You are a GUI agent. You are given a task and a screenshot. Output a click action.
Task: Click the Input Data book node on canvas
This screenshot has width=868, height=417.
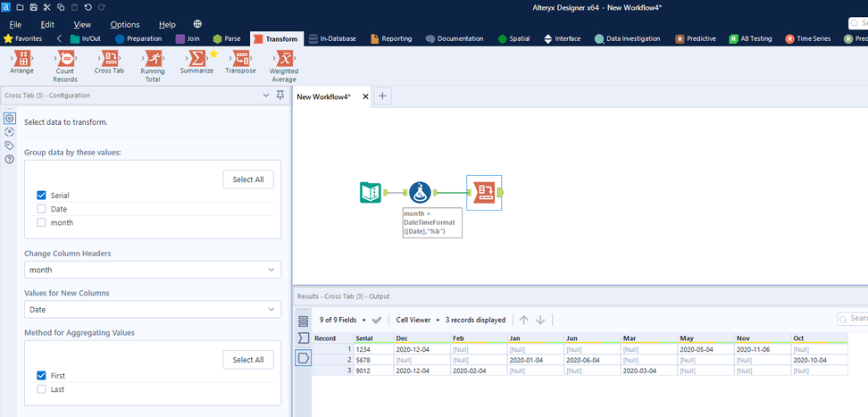point(371,192)
